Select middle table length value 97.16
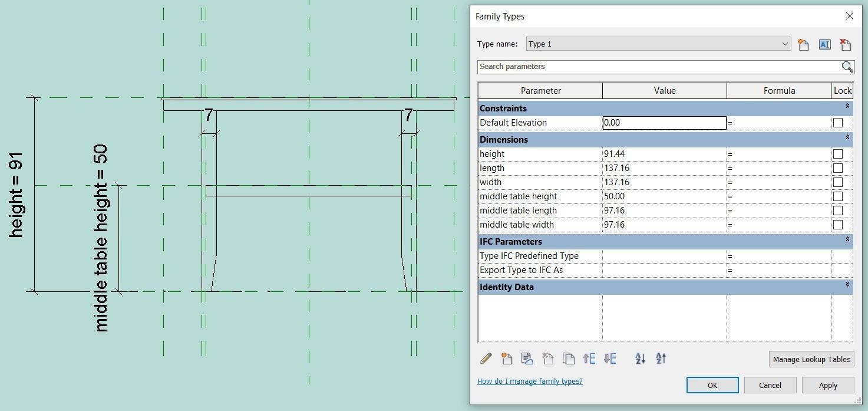Viewport: 868px width, 411px height. pyautogui.click(x=665, y=211)
